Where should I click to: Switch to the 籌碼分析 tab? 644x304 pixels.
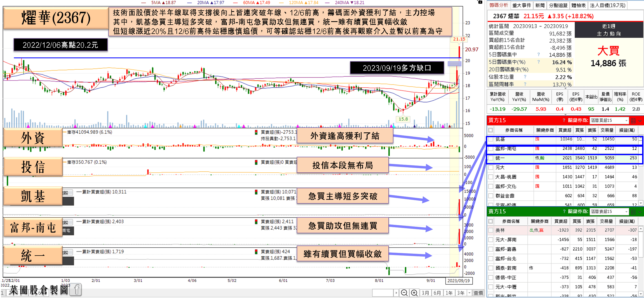[x=499, y=5]
